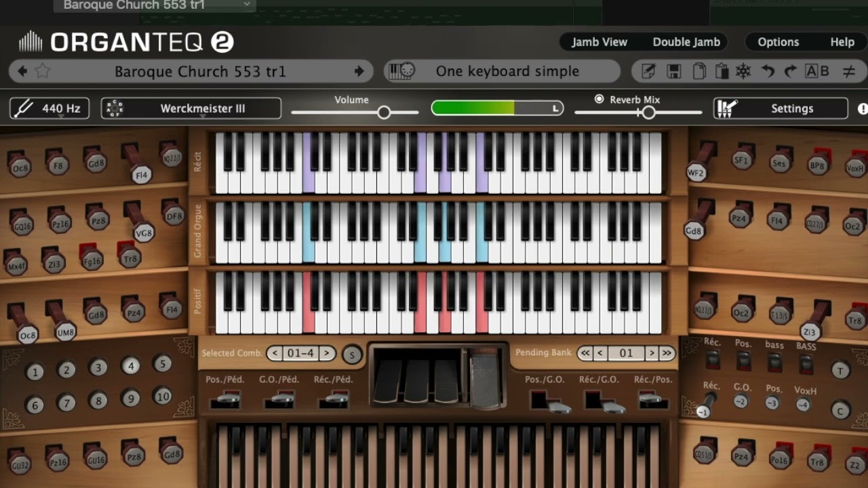This screenshot has width=868, height=488.
Task: Click the Selected Comb. value 01-4
Action: coord(300,353)
